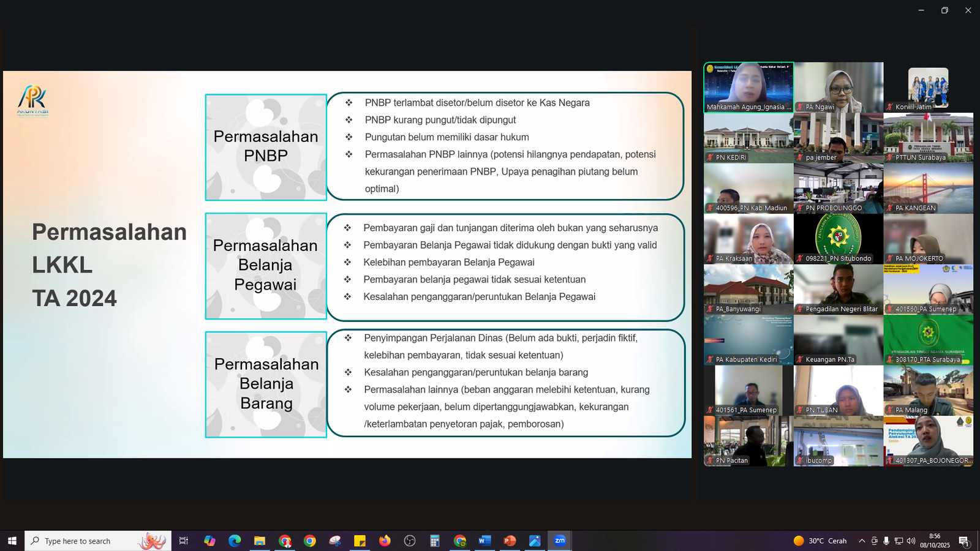Click the camera-in-use tray icon
The image size is (980, 551).
coord(874,541)
